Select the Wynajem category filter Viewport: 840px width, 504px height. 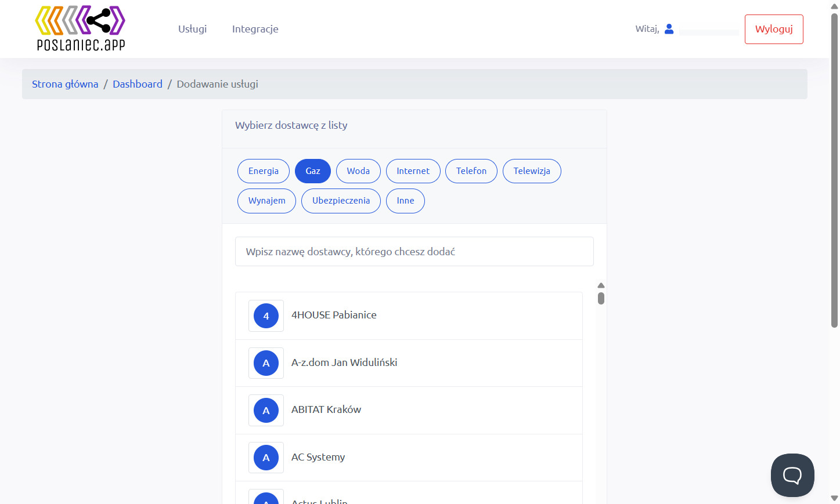pos(267,201)
